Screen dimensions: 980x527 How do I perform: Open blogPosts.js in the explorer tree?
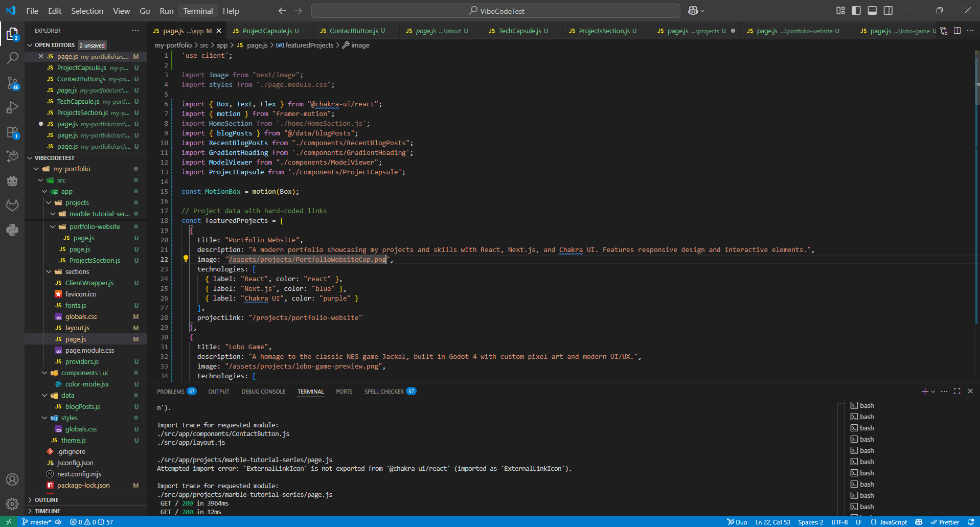tap(82, 406)
